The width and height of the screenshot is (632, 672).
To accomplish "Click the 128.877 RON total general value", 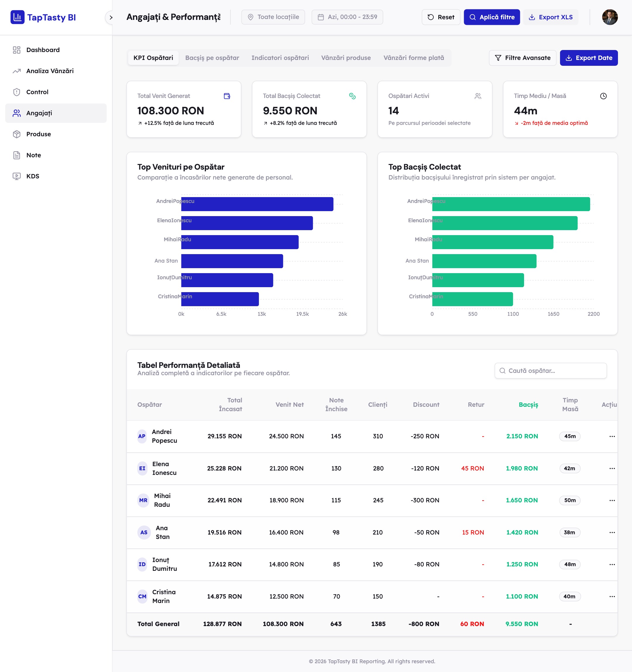I will pos(222,624).
